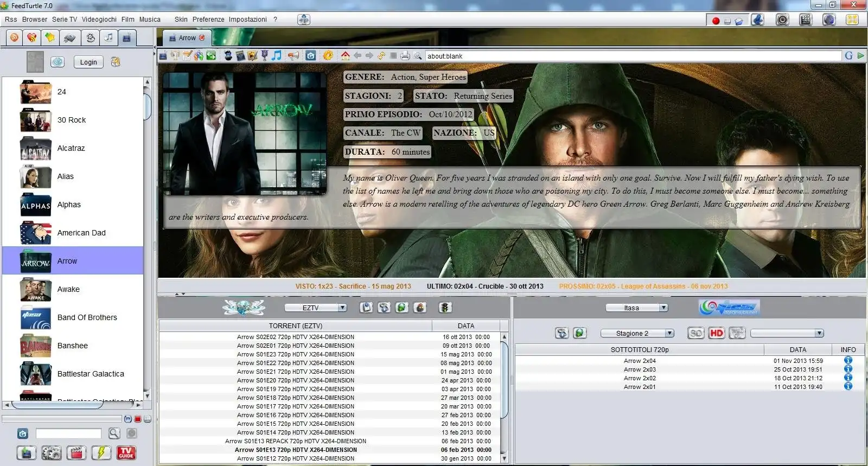Open the Itasa subtitle source dropdown
The image size is (868, 466).
click(637, 308)
